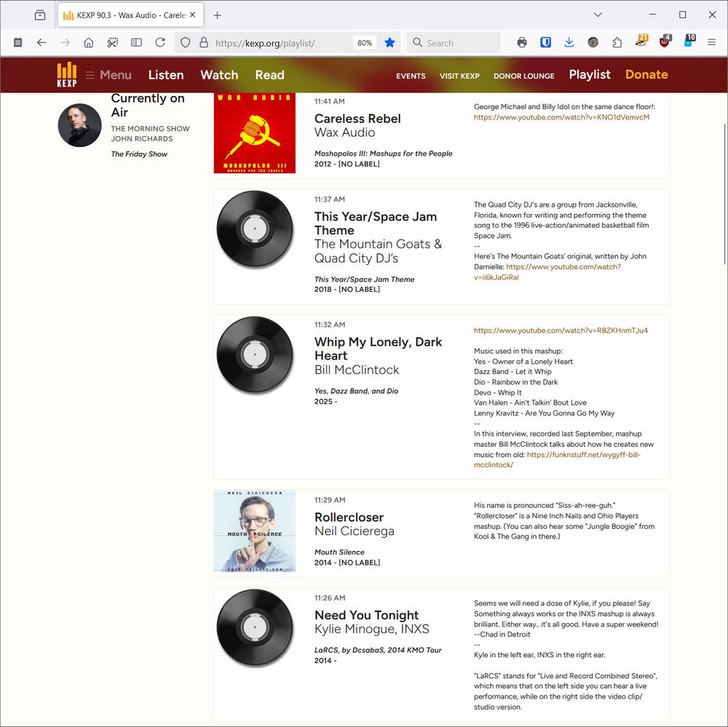The height and width of the screenshot is (727, 728).
Task: Switch to the Playlist menu item
Action: 590,74
